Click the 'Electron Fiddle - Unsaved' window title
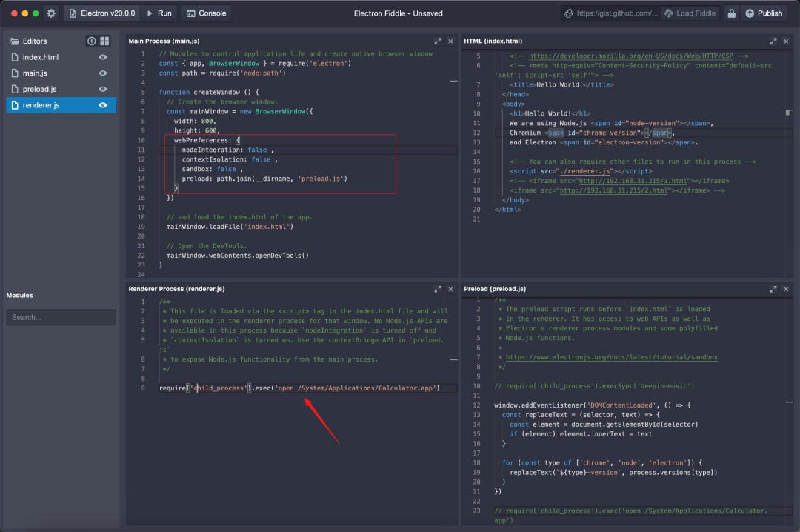800x532 pixels. [x=398, y=13]
